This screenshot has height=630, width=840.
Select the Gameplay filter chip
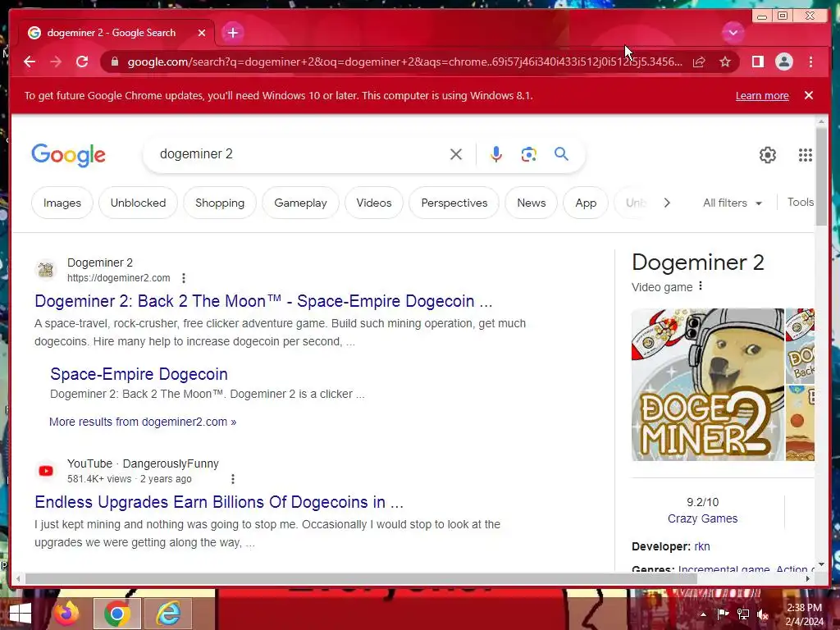point(300,203)
